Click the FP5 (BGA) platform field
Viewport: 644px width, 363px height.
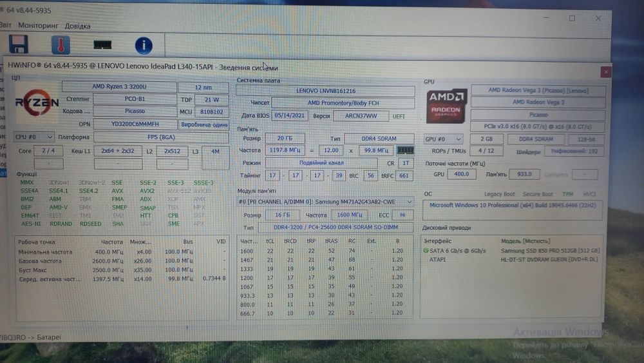click(161, 137)
